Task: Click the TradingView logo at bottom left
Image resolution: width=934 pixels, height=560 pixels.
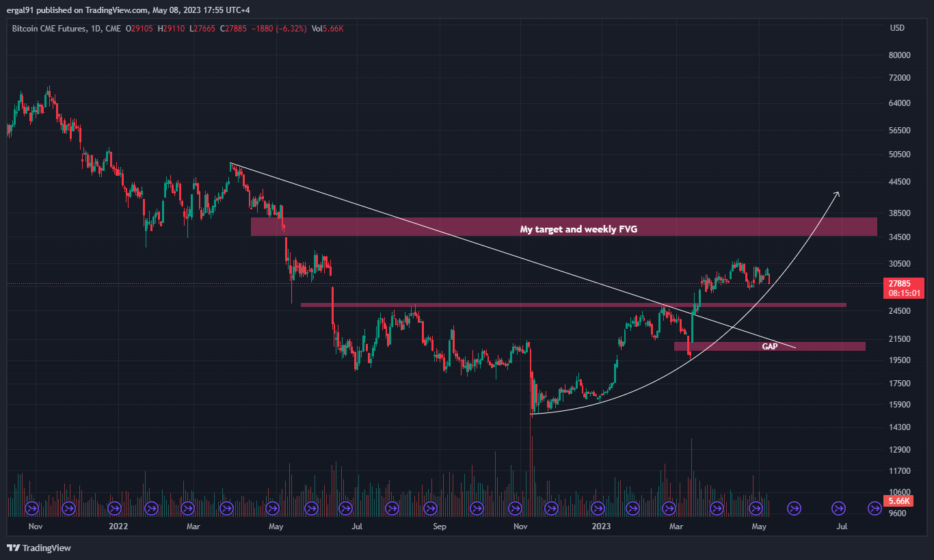Action: click(x=38, y=548)
